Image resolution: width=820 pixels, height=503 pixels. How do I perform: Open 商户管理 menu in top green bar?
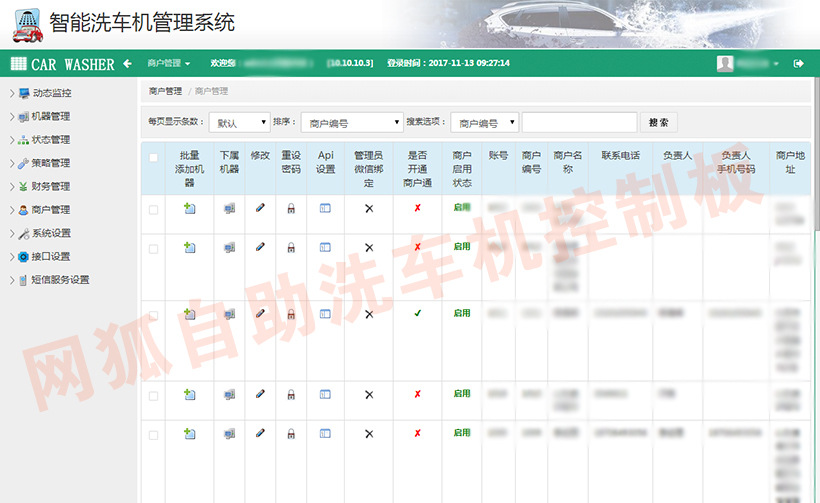(x=168, y=64)
